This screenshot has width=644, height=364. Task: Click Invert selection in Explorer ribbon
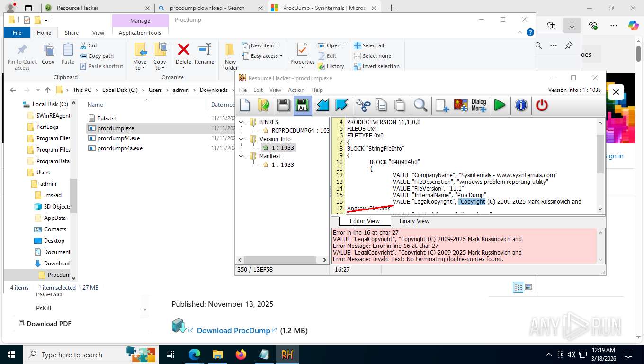pos(377,66)
